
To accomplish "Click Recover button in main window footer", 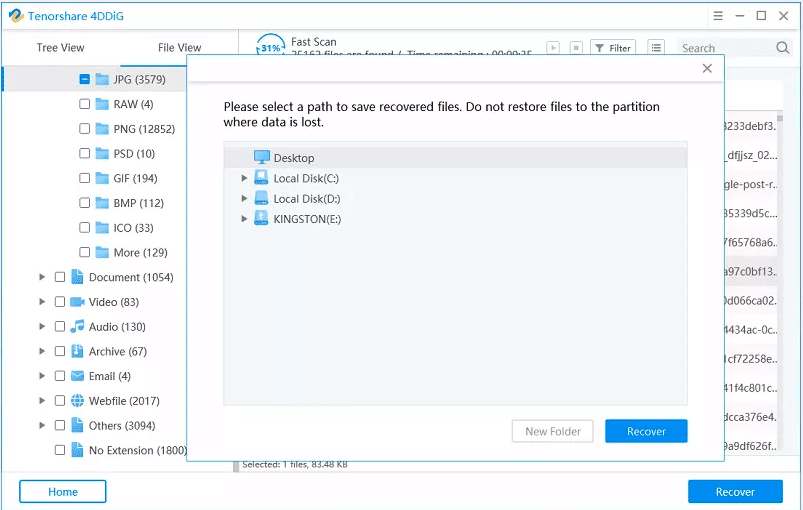I will coord(735,492).
